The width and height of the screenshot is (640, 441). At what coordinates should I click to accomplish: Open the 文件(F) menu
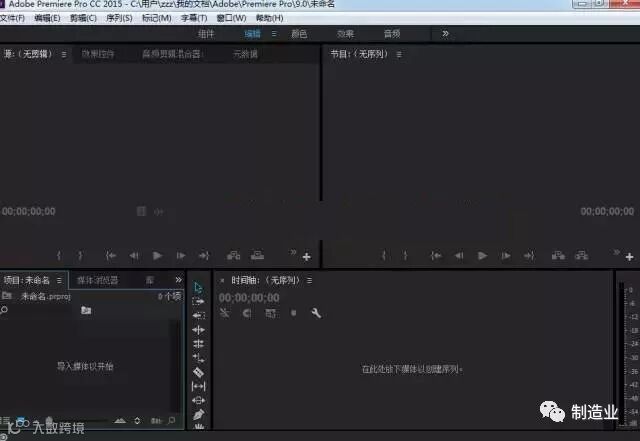[x=13, y=18]
